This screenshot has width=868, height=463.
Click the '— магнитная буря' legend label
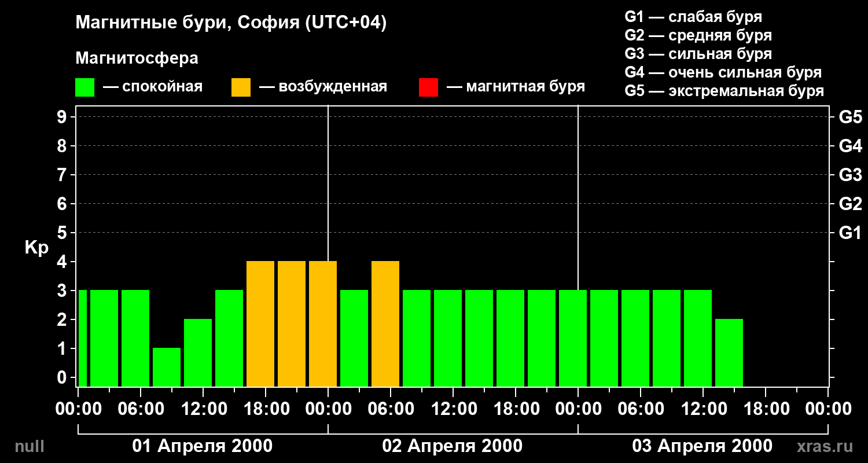coord(516,87)
